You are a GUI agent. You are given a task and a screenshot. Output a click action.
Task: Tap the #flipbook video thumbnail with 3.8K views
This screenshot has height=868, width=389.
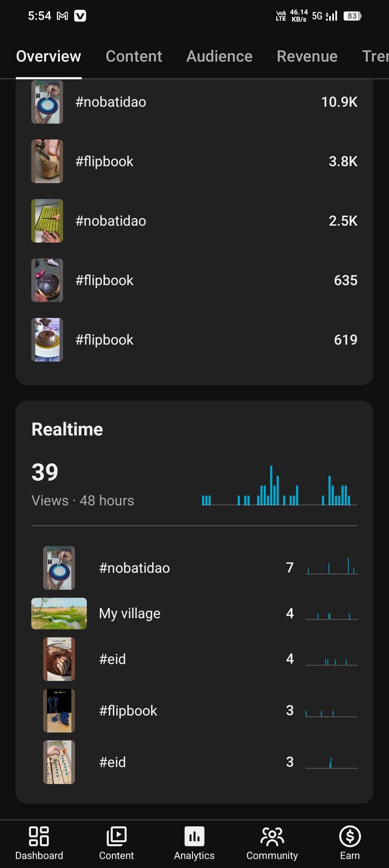pos(47,161)
